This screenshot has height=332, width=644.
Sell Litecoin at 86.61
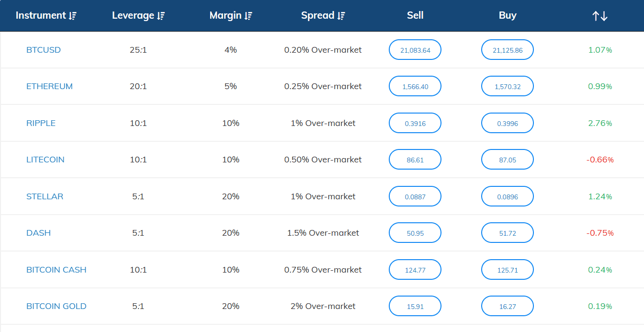(x=415, y=160)
